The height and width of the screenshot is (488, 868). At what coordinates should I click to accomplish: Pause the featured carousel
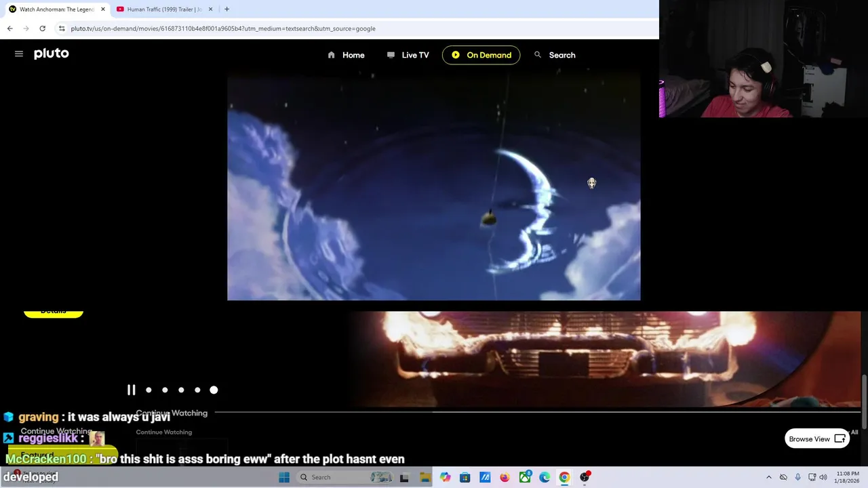click(x=131, y=390)
